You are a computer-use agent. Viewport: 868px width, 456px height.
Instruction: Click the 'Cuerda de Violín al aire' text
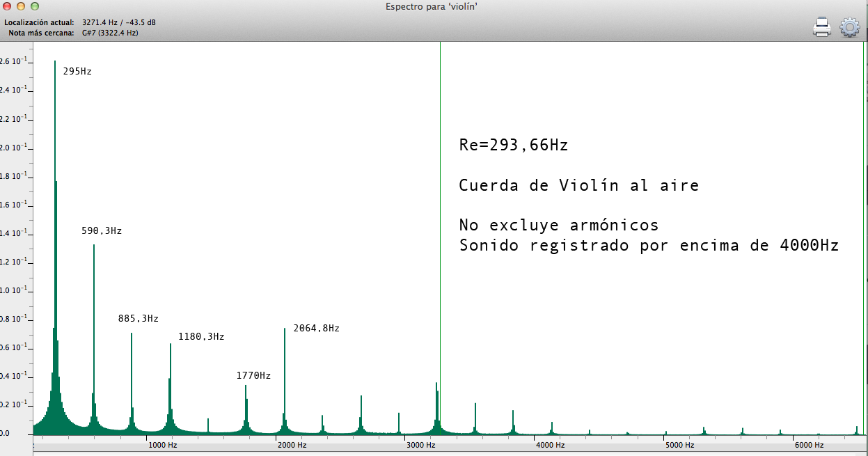pos(578,186)
